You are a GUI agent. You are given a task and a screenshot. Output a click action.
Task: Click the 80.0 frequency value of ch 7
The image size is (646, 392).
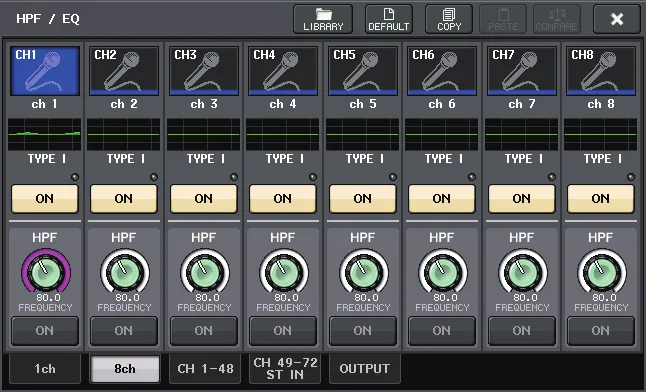click(525, 298)
